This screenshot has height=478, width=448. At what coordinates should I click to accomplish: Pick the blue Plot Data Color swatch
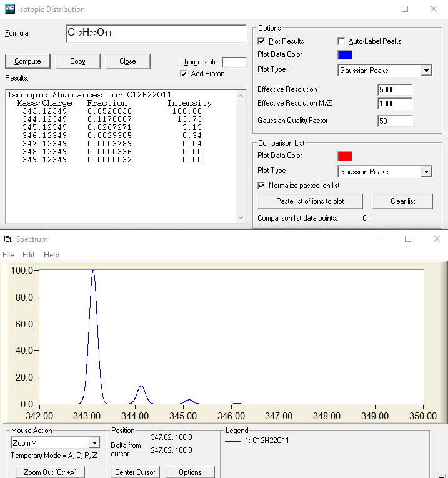[x=345, y=55]
